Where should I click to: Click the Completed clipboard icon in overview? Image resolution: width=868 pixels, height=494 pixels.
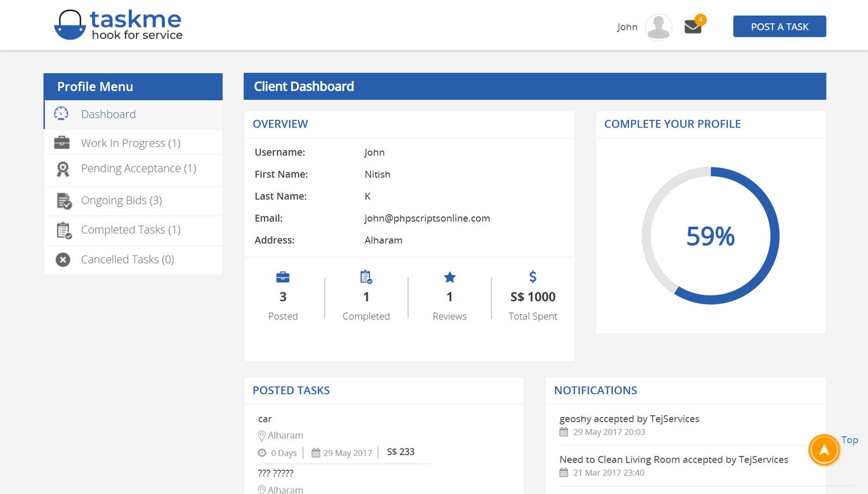pos(366,277)
